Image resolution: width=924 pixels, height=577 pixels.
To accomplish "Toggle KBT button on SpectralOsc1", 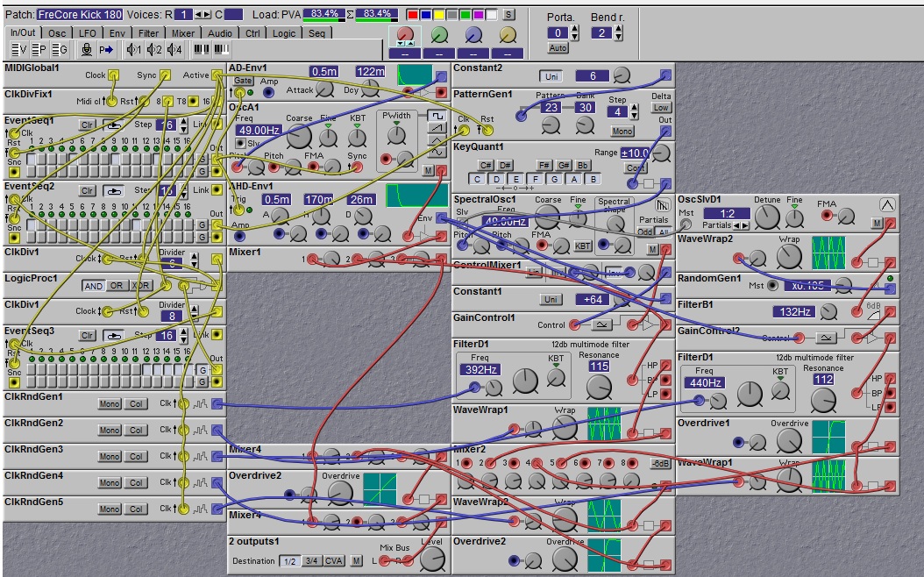I will pyautogui.click(x=583, y=246).
